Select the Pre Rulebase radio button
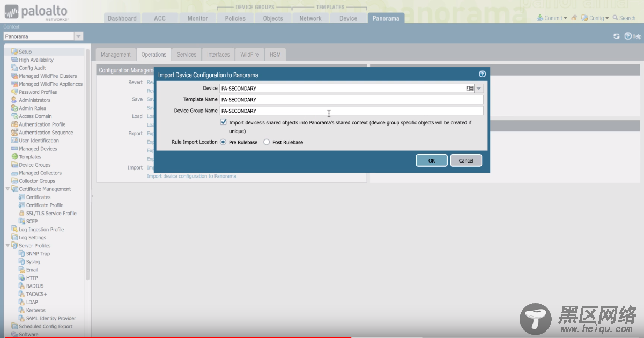This screenshot has width=644, height=338. point(223,142)
